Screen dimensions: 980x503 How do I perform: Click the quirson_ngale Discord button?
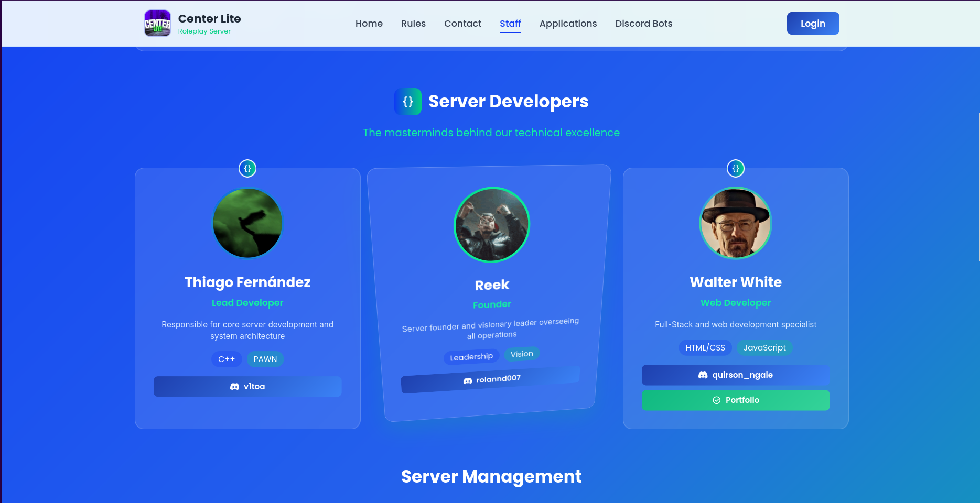(x=735, y=375)
